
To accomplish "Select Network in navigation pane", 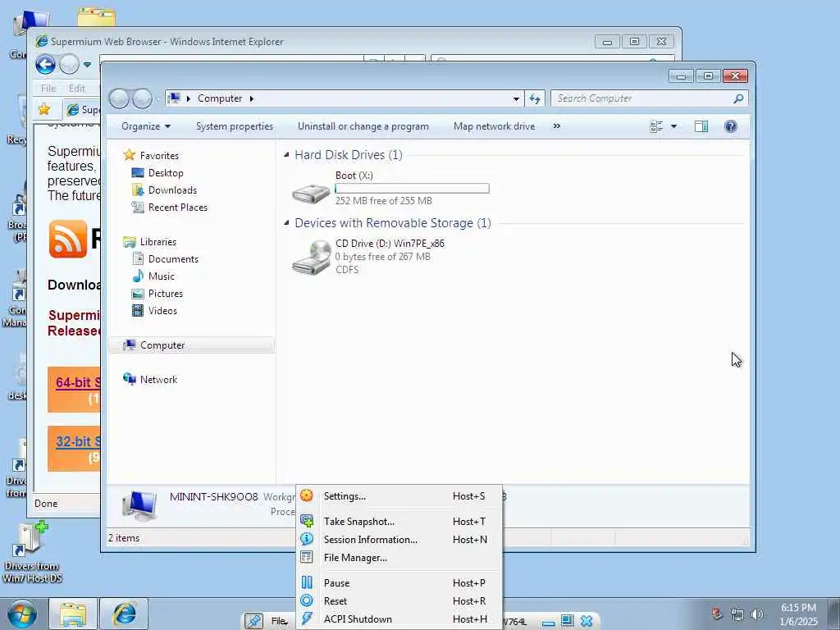I will (158, 380).
